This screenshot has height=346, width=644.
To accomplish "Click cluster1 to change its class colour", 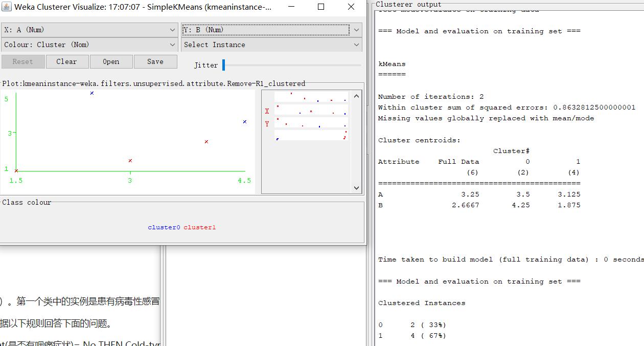I will point(199,227).
